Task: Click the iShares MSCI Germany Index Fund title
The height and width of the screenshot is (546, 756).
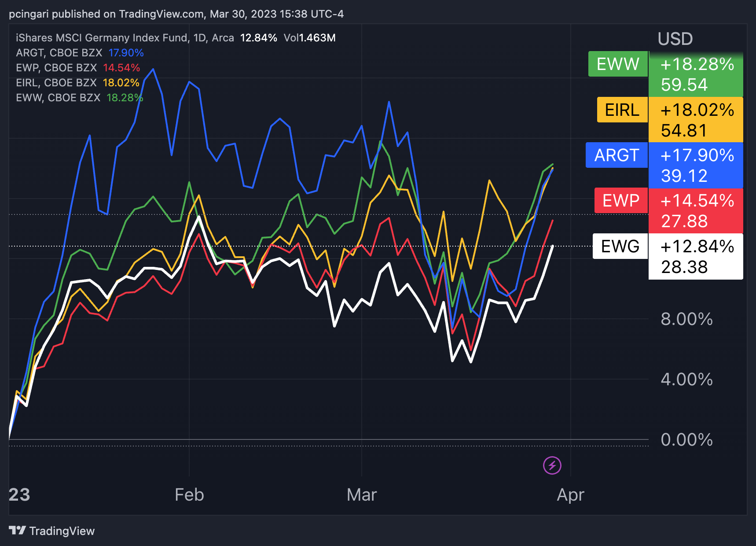Action: click(x=103, y=38)
